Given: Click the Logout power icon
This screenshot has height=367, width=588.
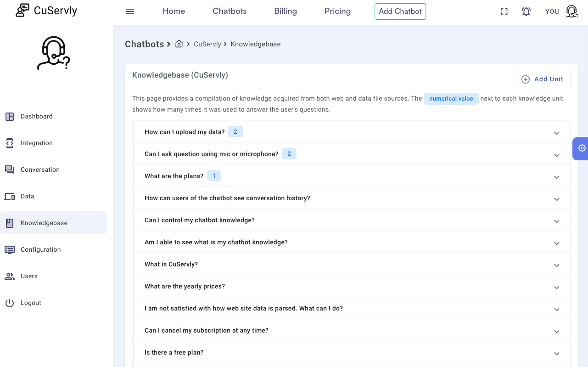Looking at the screenshot, I should click(x=10, y=303).
